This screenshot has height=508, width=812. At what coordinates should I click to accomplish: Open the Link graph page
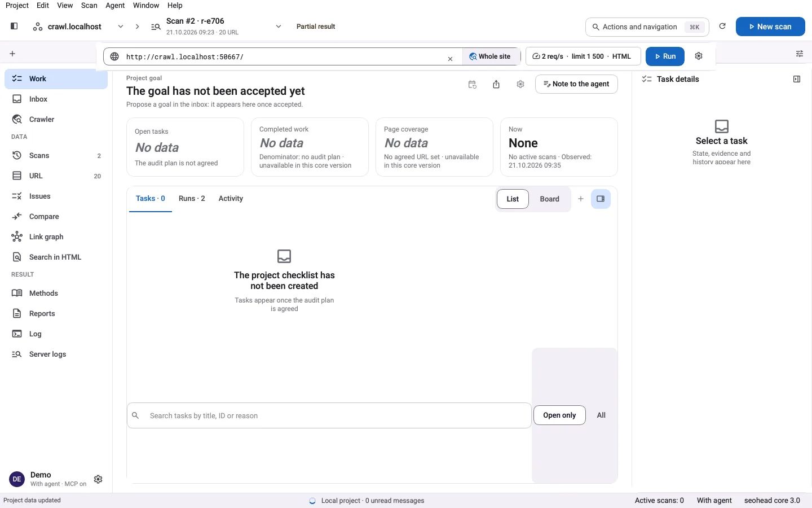coord(56,237)
